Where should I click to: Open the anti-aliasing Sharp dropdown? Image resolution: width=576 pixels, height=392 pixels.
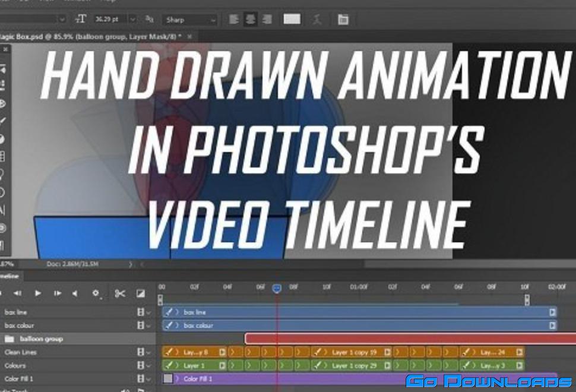point(189,20)
